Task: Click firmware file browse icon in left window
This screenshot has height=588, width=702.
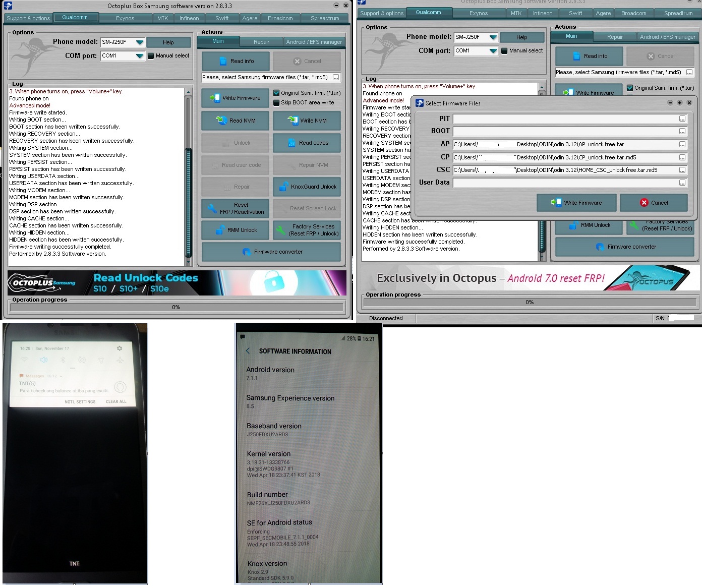Action: pos(336,77)
